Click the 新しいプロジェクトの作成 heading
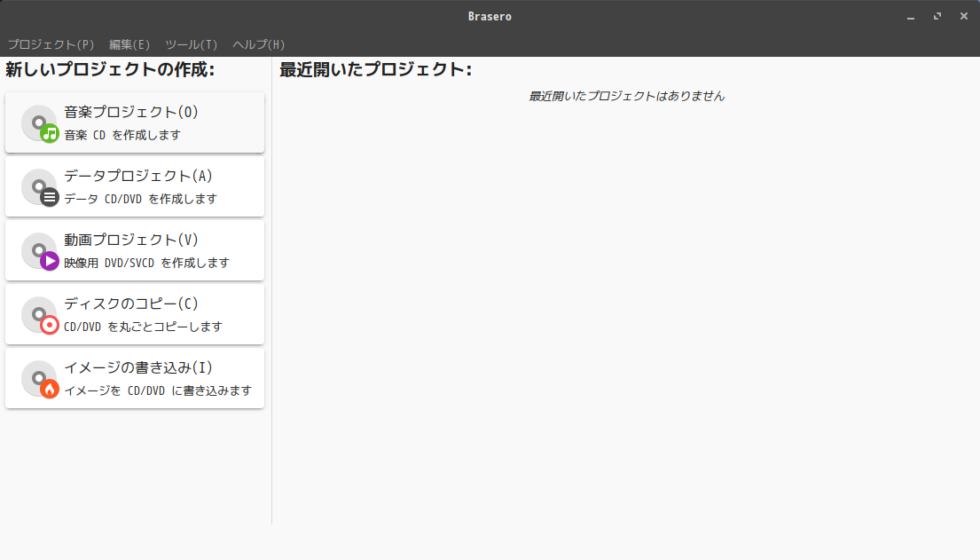Screen dimensions: 980x560 pos(110,69)
